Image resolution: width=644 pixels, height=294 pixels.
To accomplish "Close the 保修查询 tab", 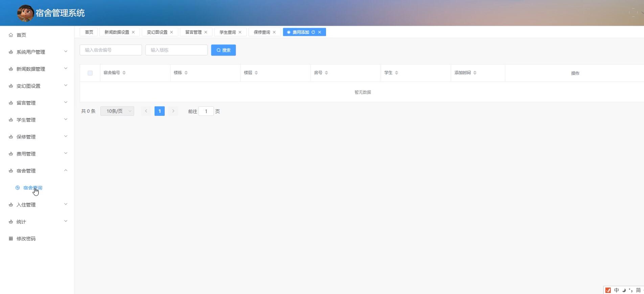I will tap(274, 32).
